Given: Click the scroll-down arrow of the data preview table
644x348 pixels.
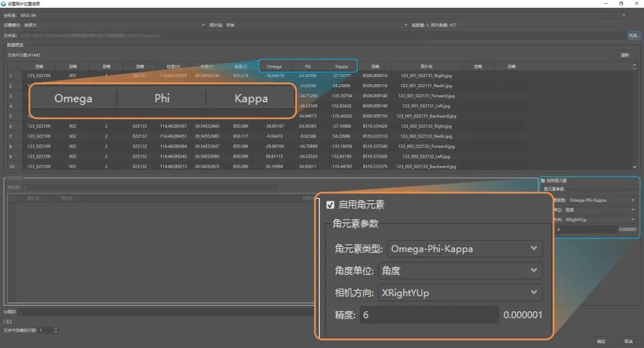Looking at the screenshot, I should tap(634, 167).
